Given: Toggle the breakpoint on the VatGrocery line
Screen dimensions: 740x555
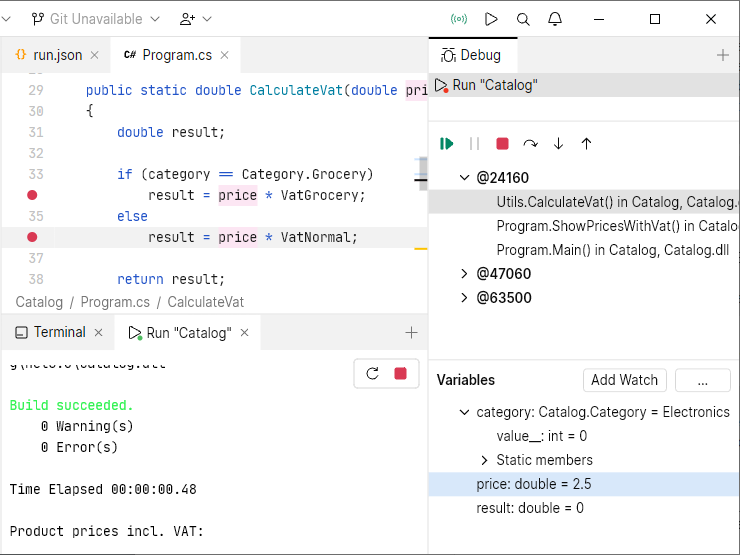Looking at the screenshot, I should pyautogui.click(x=32, y=195).
